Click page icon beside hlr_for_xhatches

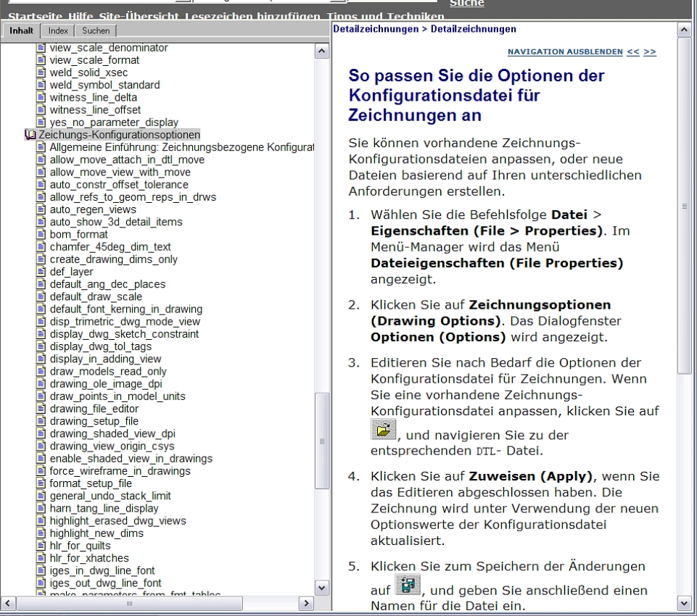41,558
